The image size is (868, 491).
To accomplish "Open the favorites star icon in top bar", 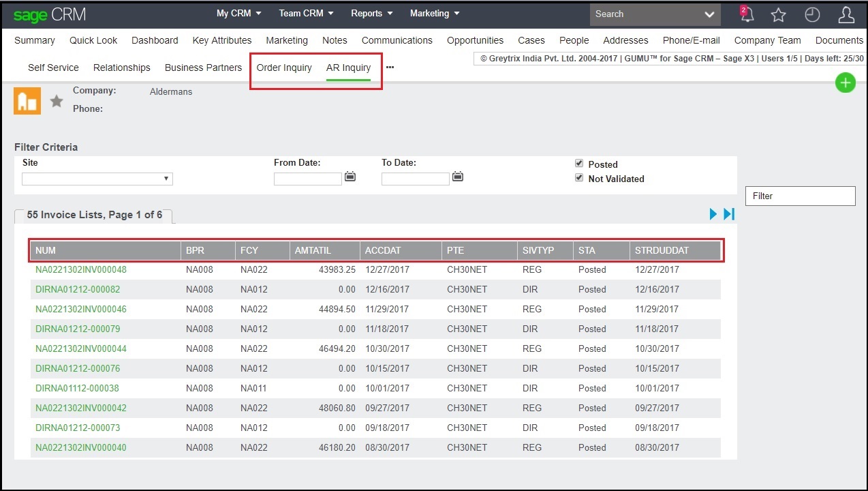I will pos(778,14).
